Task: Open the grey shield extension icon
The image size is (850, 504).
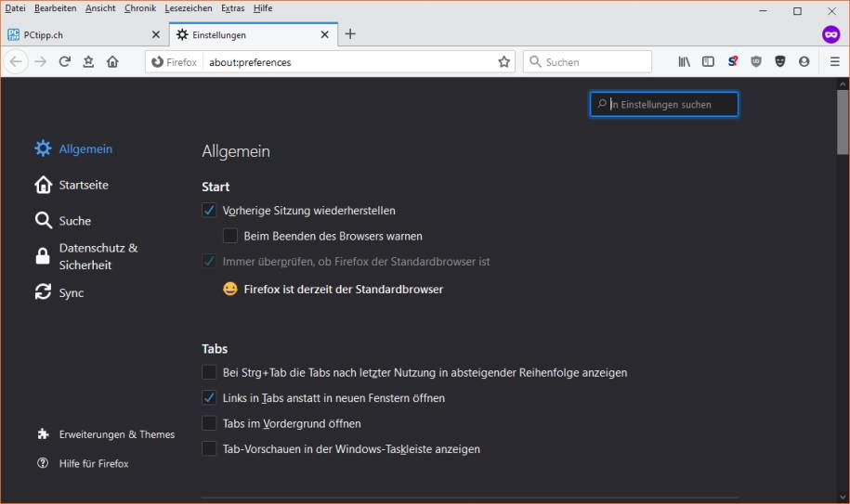Action: tap(756, 61)
